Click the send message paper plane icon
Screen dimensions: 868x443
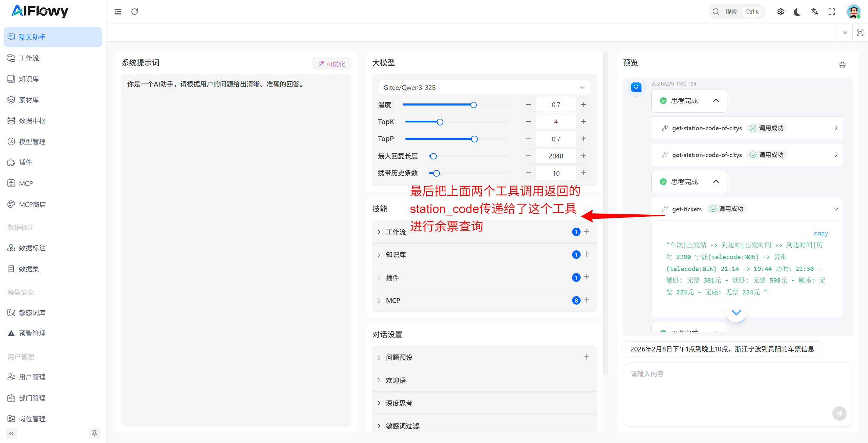click(x=839, y=413)
